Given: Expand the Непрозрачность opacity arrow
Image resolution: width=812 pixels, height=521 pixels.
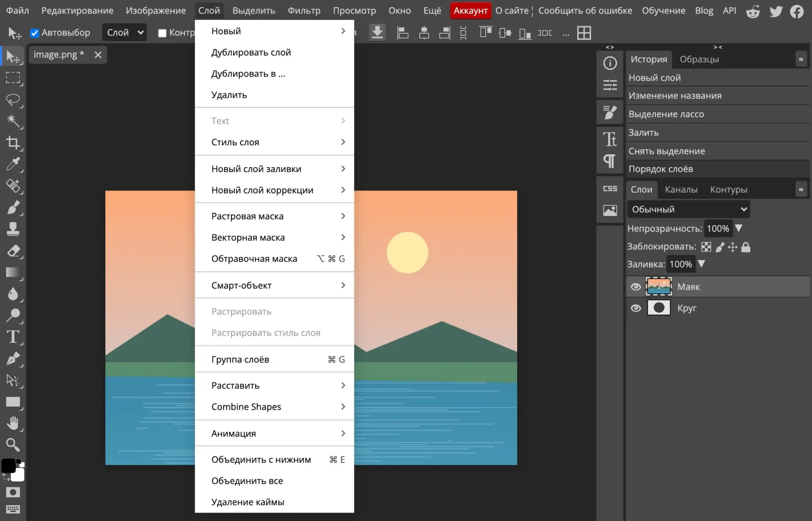Looking at the screenshot, I should tap(739, 228).
